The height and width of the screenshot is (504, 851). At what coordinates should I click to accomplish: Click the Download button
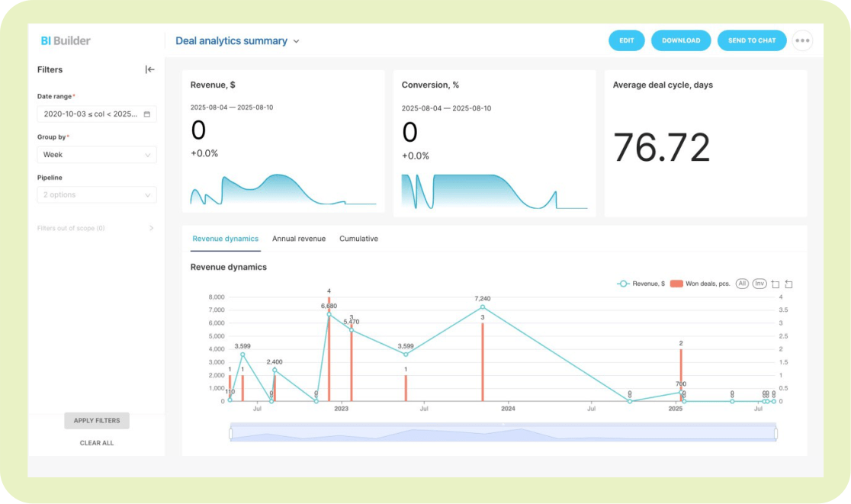click(x=680, y=40)
